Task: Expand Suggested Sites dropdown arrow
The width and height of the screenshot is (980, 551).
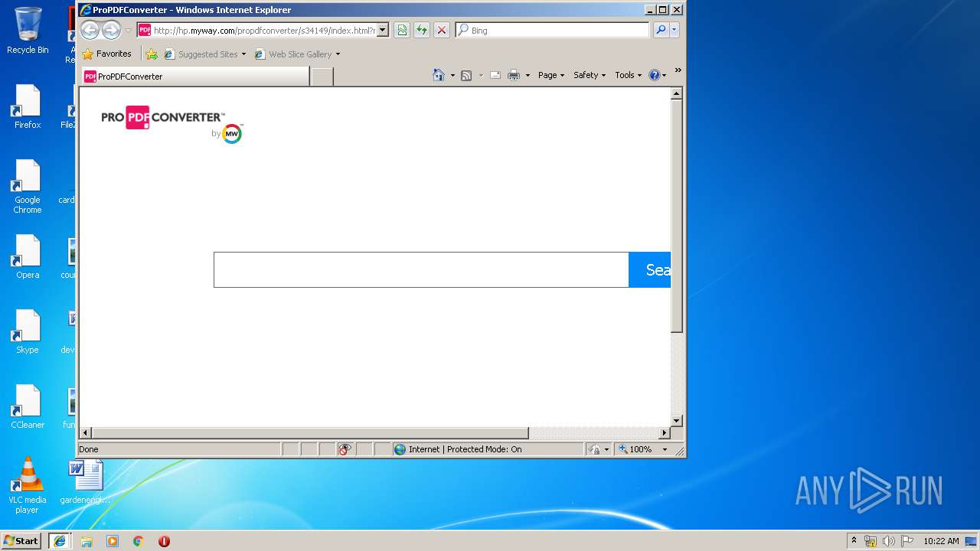Action: (244, 54)
